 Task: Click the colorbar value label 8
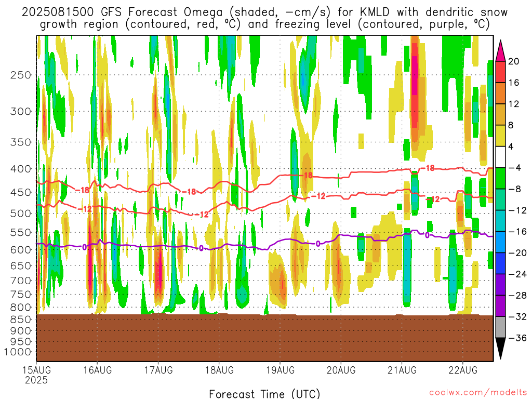tap(511, 125)
